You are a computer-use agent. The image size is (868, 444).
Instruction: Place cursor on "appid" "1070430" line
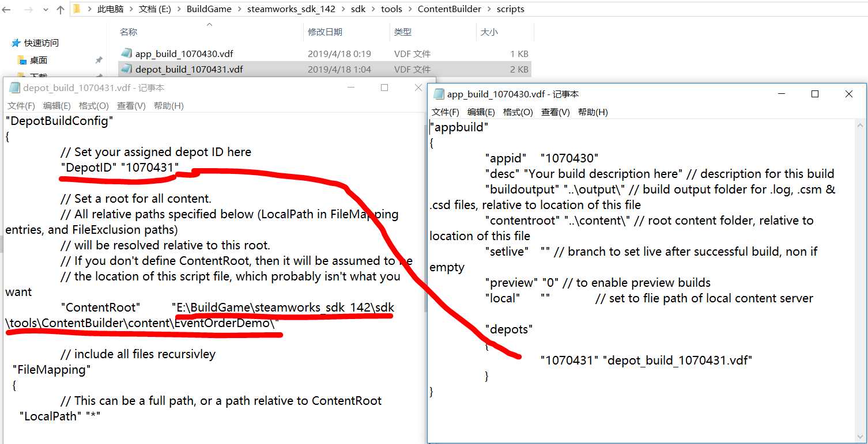click(x=542, y=158)
